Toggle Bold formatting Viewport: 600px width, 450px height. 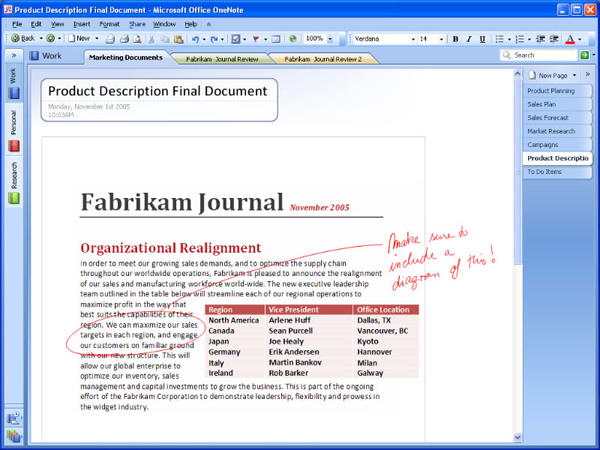coord(455,39)
